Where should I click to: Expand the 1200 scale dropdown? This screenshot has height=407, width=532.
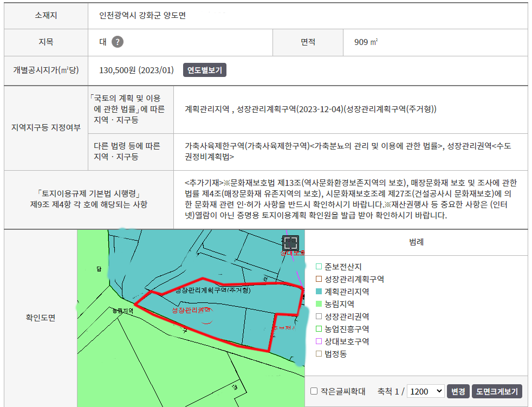pyautogui.click(x=425, y=391)
